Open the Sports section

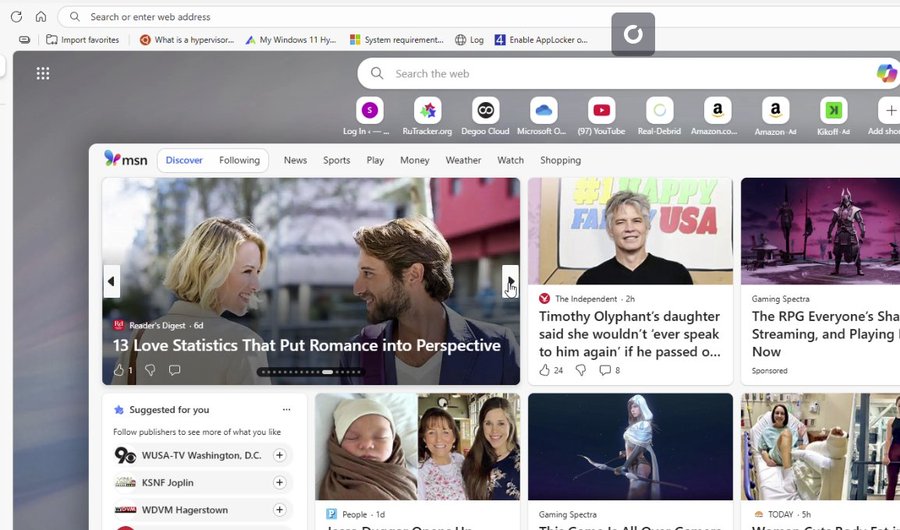(x=336, y=160)
